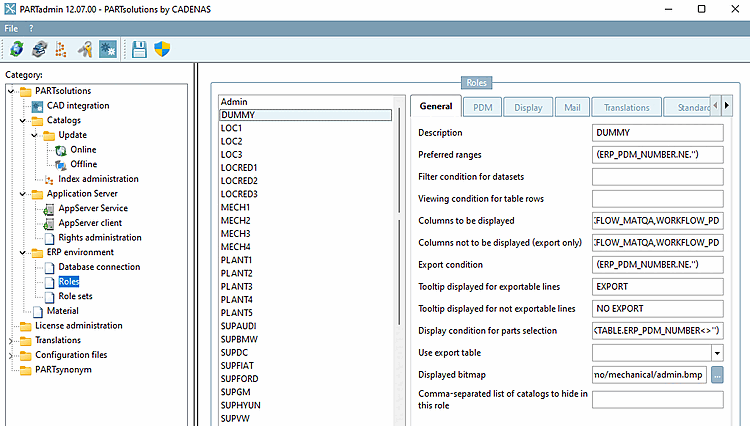Click Viewing condition for table rows field

click(x=658, y=199)
